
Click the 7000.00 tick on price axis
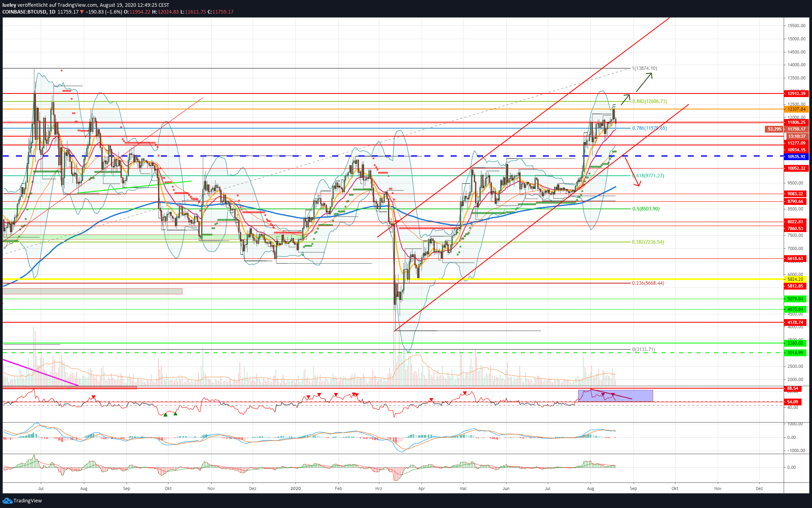point(795,248)
